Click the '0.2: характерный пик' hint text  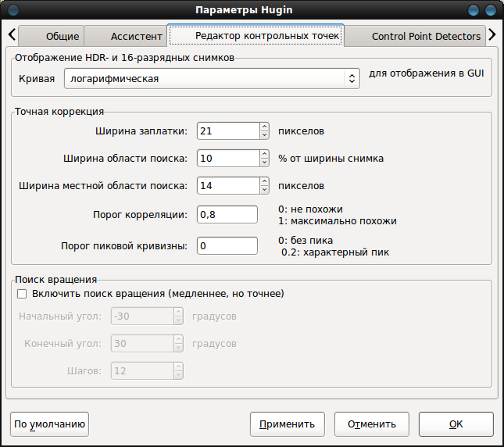[x=335, y=252]
